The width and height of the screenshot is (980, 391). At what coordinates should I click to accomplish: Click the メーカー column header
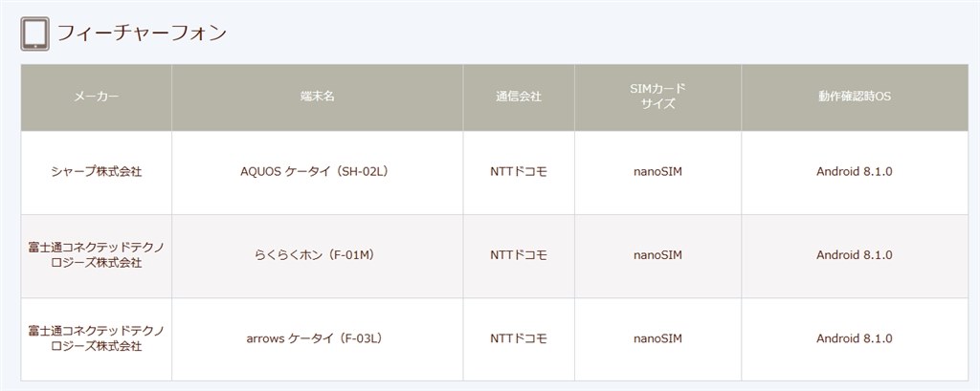click(x=96, y=97)
